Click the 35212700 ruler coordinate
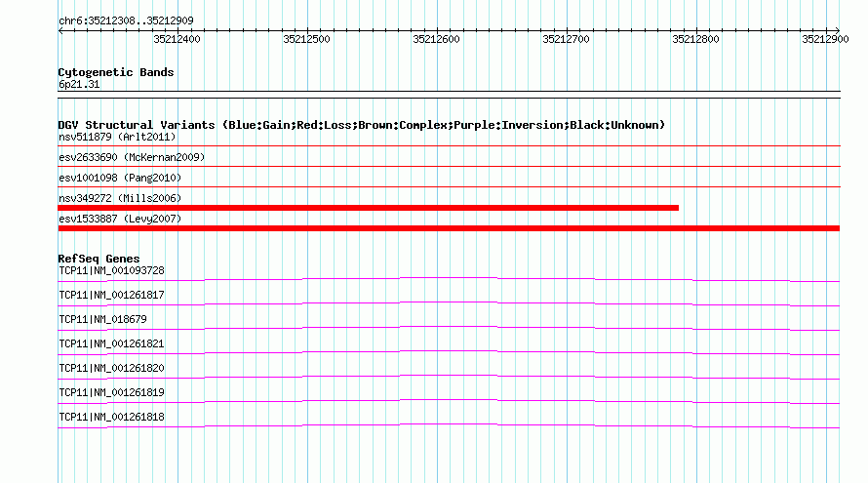The image size is (868, 483). (566, 39)
